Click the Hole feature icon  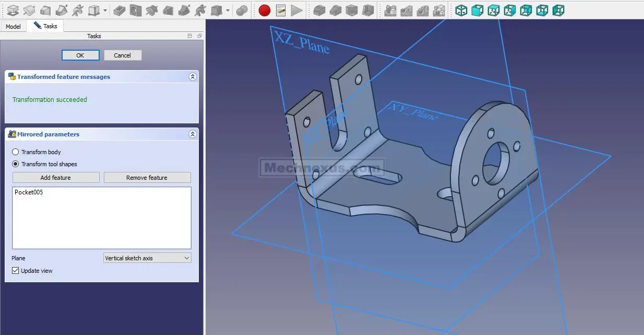click(135, 10)
